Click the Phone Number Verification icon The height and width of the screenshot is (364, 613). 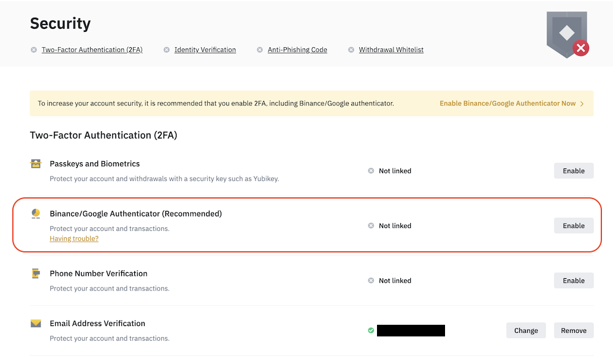36,273
